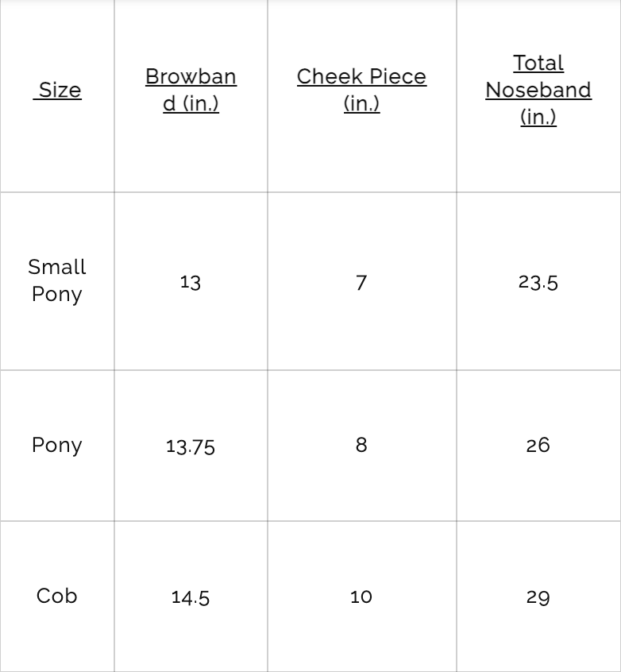This screenshot has height=672, width=621.
Task: Click cheek piece value 7
Action: click(361, 282)
